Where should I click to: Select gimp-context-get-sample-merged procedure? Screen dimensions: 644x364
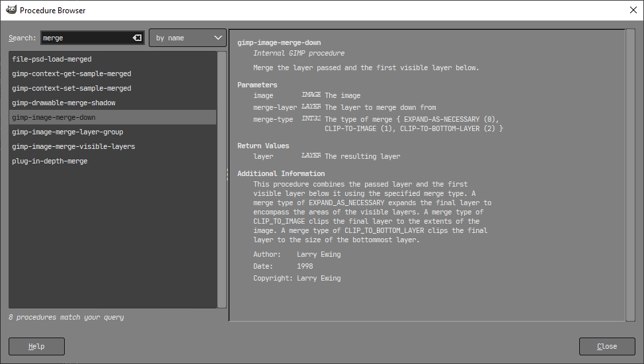click(112, 73)
